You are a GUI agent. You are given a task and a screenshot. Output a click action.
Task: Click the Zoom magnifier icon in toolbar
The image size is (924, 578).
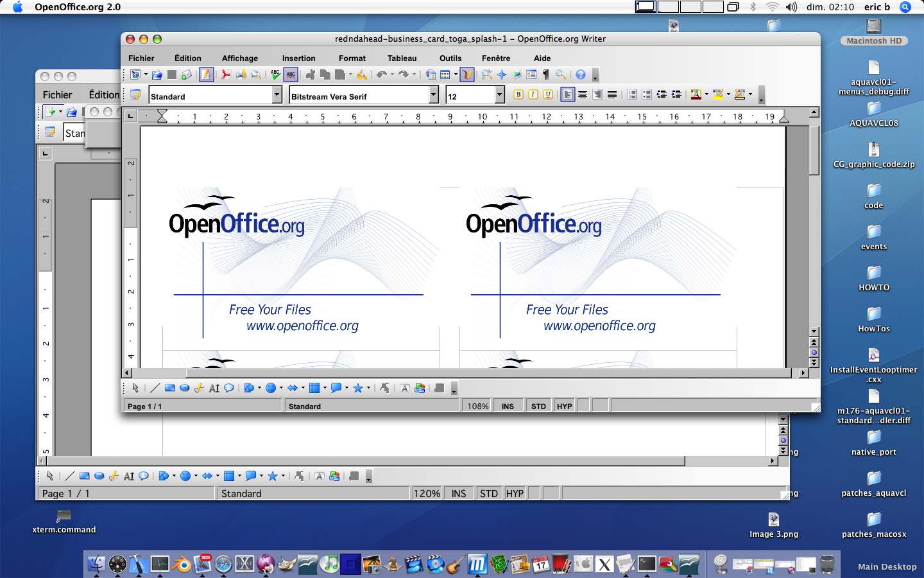tap(561, 74)
